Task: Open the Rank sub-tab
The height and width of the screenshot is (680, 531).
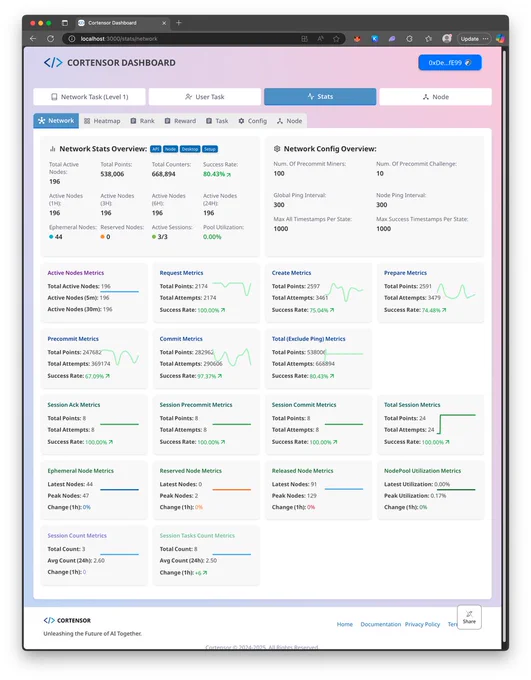Action: pos(142,121)
